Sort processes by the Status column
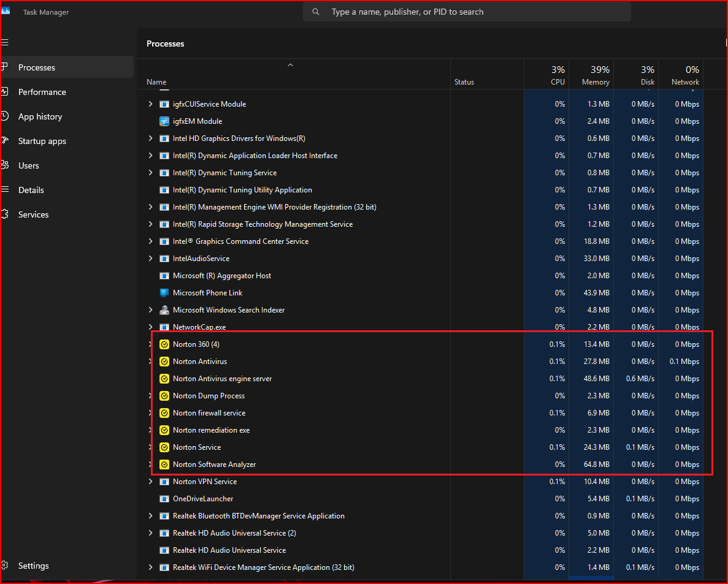Viewport: 728px width, 584px height. click(x=487, y=74)
